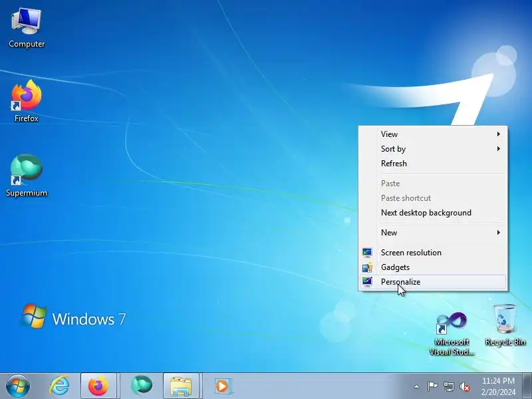The image size is (532, 399).
Task: Select the Supermium desktop shortcut
Action: (x=27, y=176)
